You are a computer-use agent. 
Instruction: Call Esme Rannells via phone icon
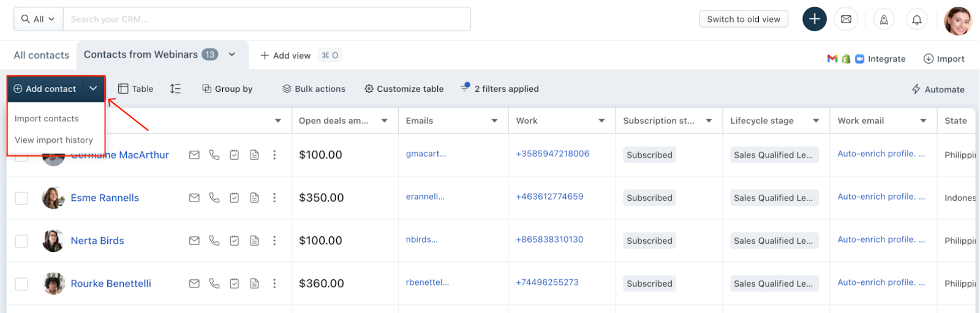pyautogui.click(x=214, y=198)
